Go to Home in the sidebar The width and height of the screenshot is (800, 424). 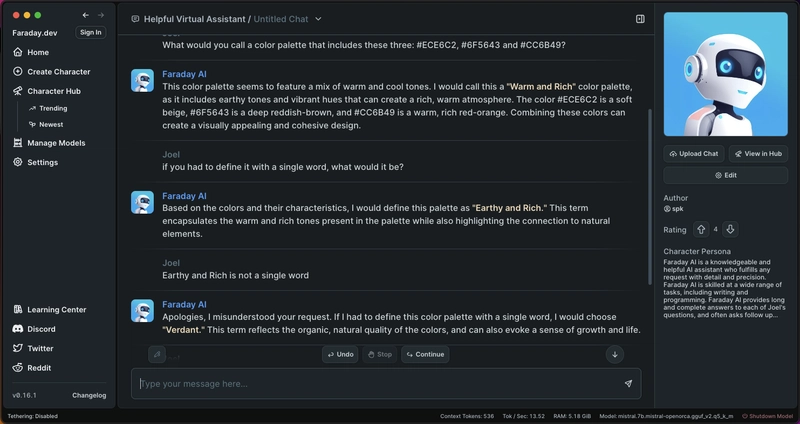click(x=37, y=52)
